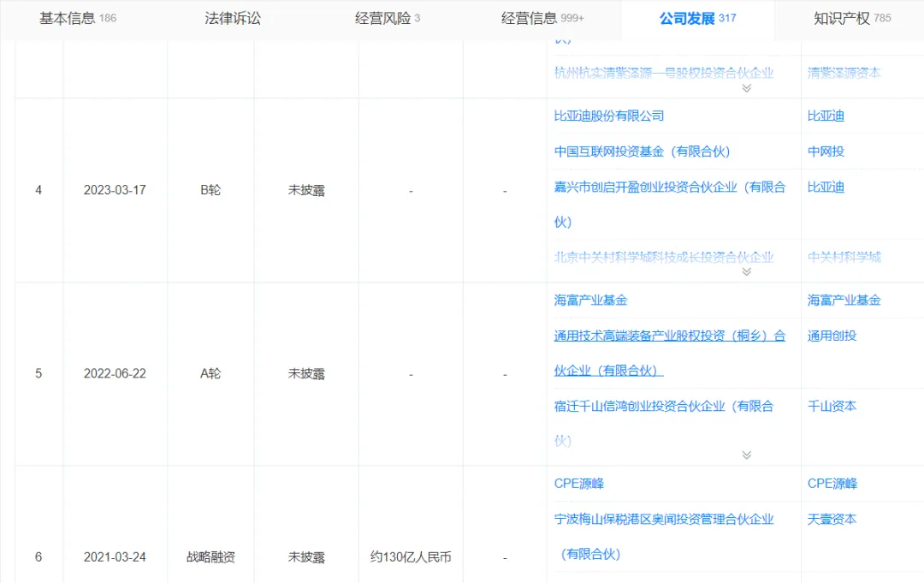Open 宿迁千山信鸿创业投资合伙企业 link
924x583 pixels.
[x=664, y=423]
